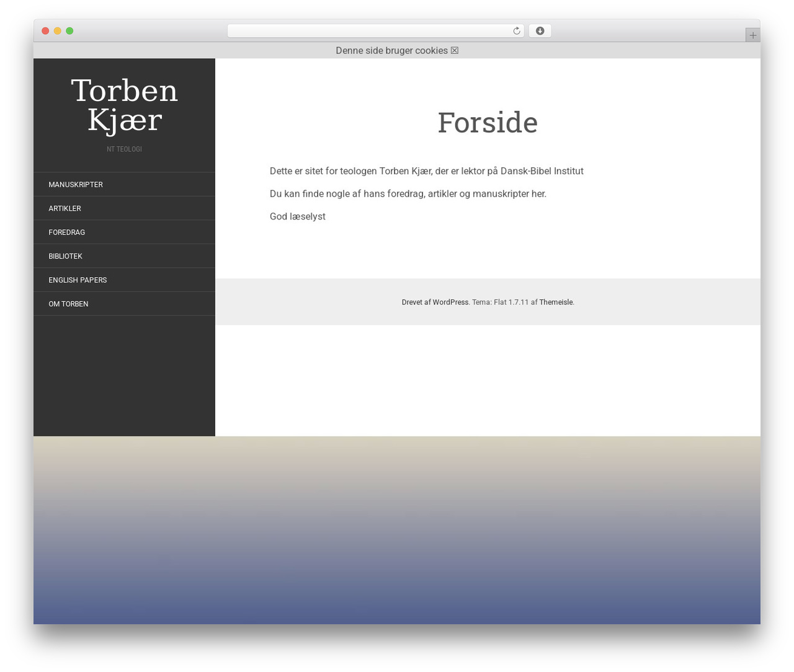Click the 'Denne side bruger cookies' text
This screenshot has width=794, height=672.
pyautogui.click(x=391, y=50)
